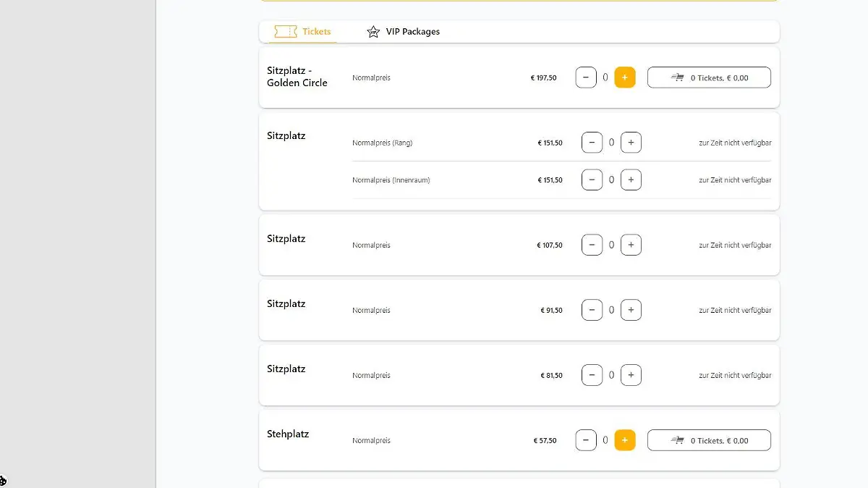Increase quantity for € 91,50 Sitzplatz

631,311
